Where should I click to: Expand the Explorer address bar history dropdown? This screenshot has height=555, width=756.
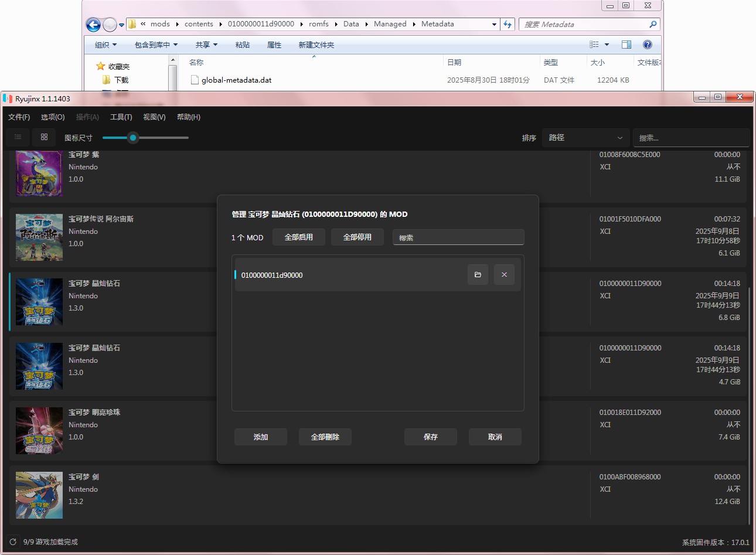tap(494, 25)
